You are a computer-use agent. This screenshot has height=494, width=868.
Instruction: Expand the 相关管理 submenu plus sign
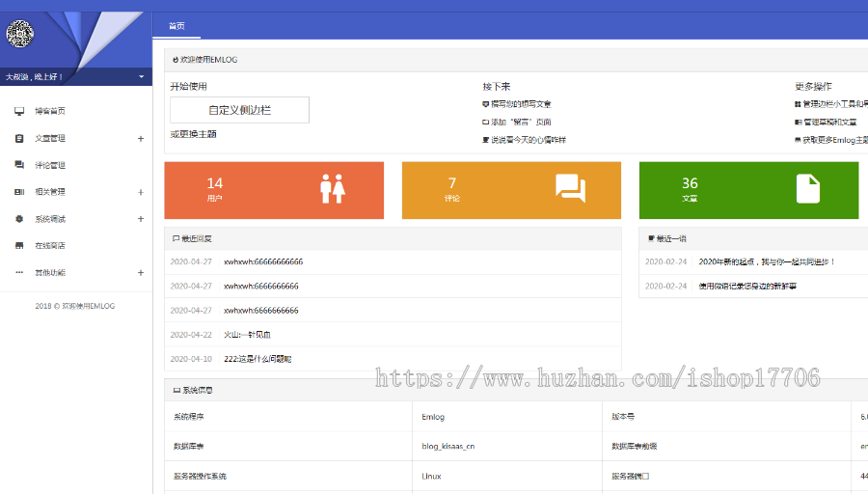(141, 192)
